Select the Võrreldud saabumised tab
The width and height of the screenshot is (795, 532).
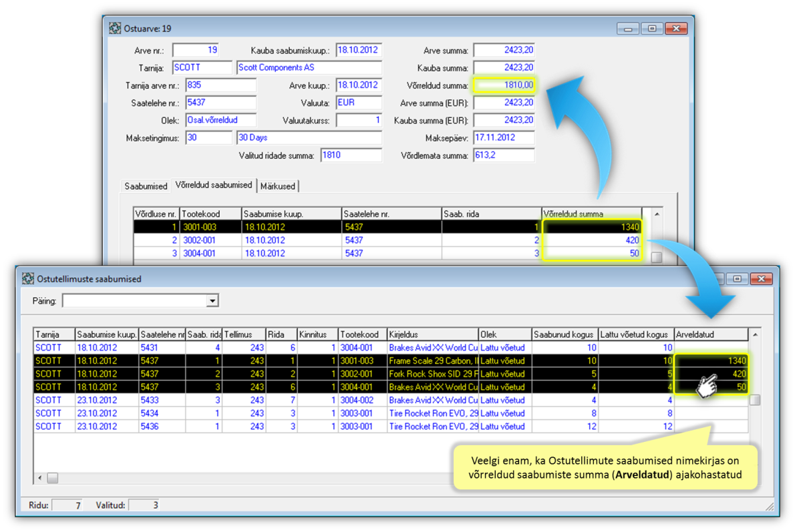click(214, 186)
